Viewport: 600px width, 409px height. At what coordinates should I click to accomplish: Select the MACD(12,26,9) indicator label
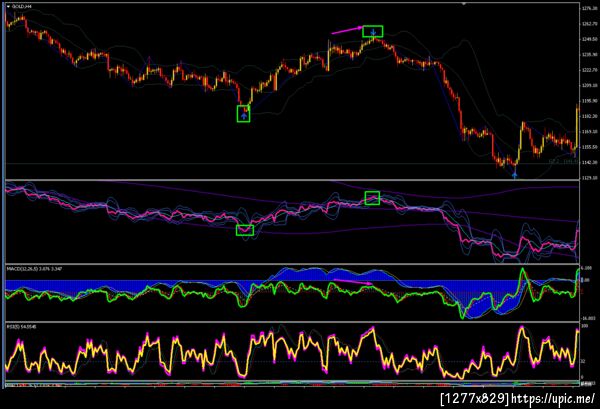[34, 269]
